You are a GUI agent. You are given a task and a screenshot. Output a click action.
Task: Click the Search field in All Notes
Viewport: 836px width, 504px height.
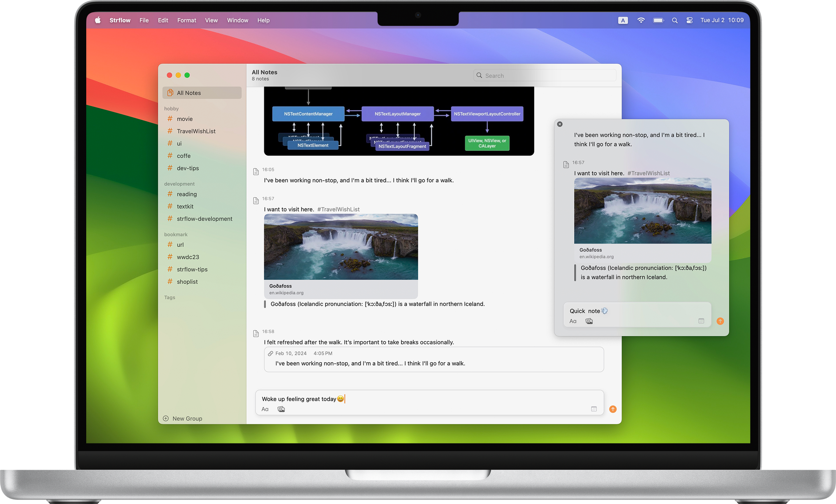545,75
